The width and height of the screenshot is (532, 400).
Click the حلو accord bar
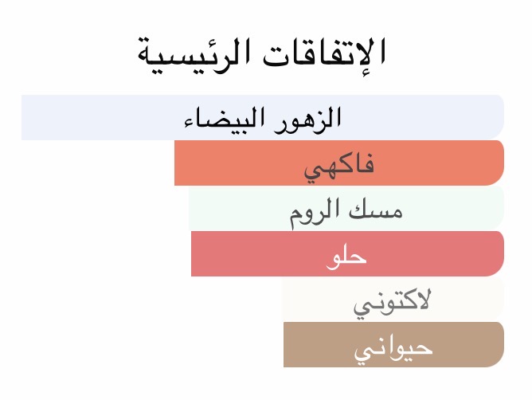click(347, 254)
